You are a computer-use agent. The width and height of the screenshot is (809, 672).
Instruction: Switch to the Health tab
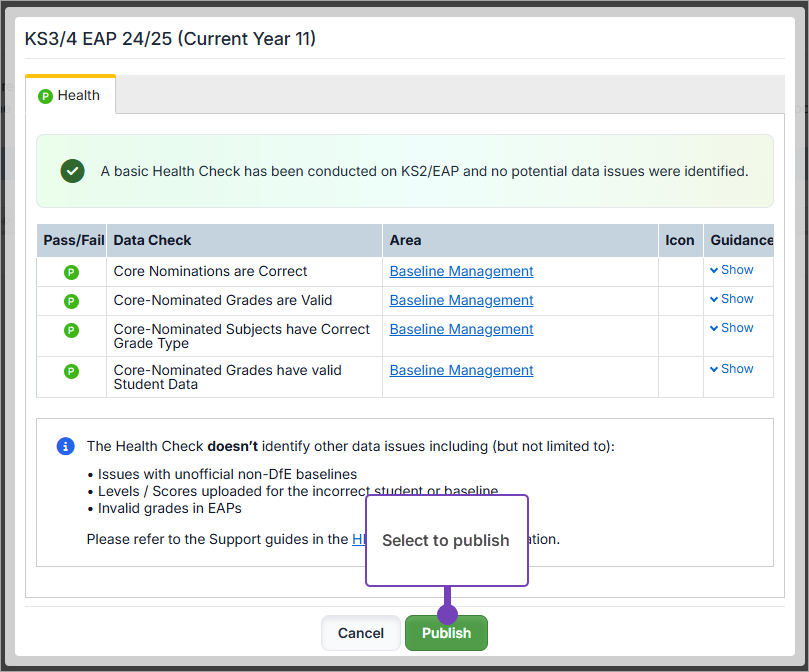[70, 96]
